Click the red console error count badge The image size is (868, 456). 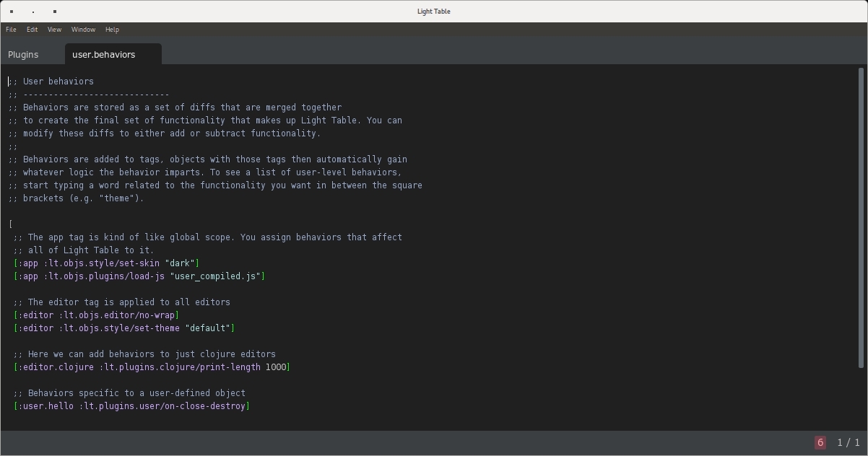820,442
